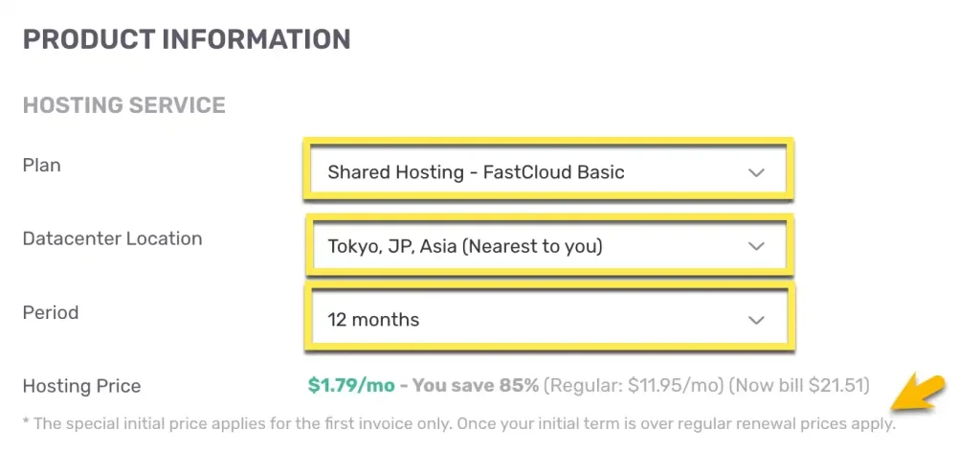This screenshot has width=980, height=453.
Task: Click the "(Nearest to you)" text in datacenter field
Action: click(533, 246)
